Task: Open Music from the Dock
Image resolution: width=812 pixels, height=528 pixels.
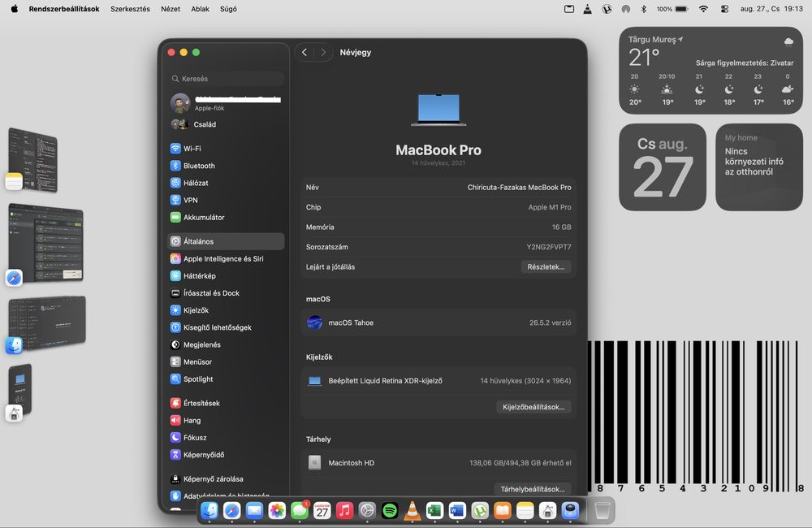Action: coord(344,512)
